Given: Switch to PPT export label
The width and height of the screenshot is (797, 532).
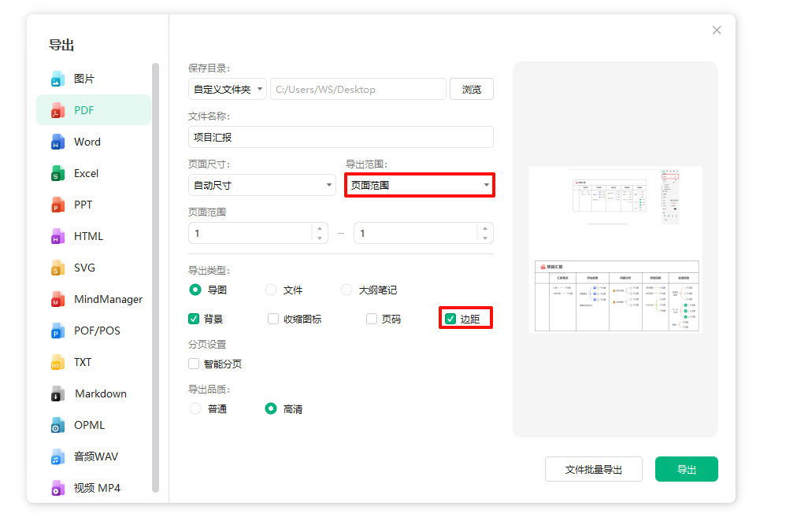Looking at the screenshot, I should [83, 205].
